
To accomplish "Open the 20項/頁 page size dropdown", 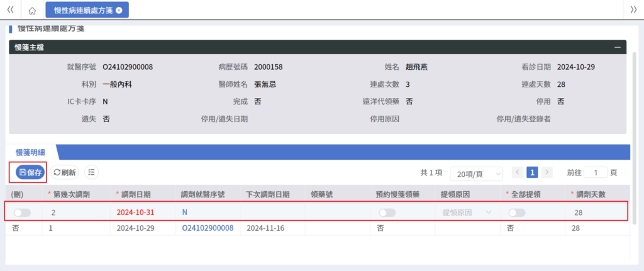I will 477,174.
